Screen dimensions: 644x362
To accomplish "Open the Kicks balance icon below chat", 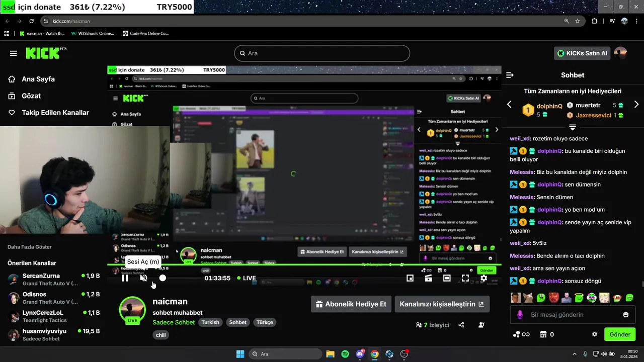I will 521,334.
